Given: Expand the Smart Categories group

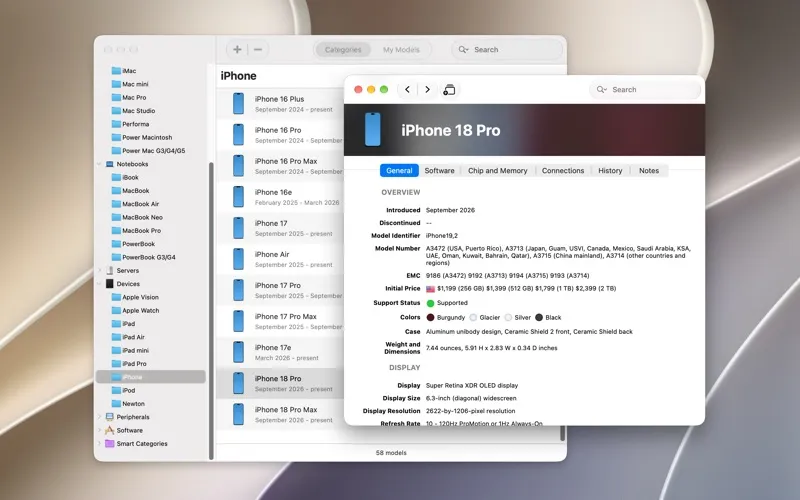Looking at the screenshot, I should pos(99,443).
